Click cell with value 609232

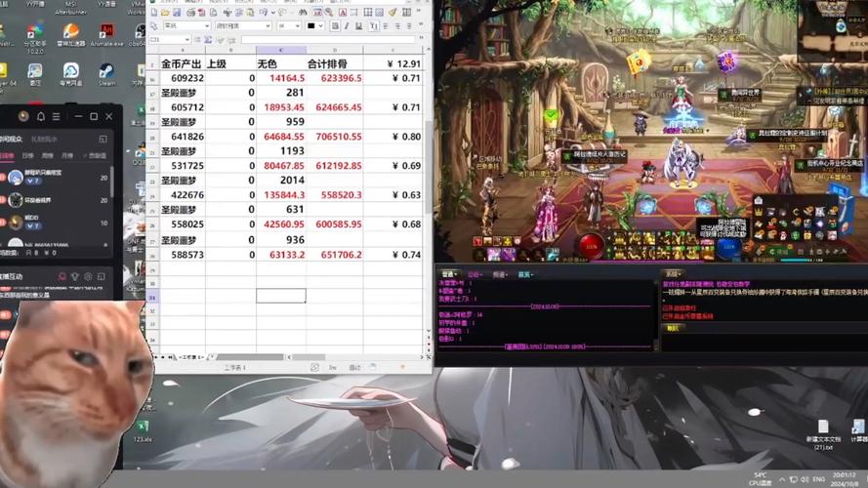coord(183,78)
